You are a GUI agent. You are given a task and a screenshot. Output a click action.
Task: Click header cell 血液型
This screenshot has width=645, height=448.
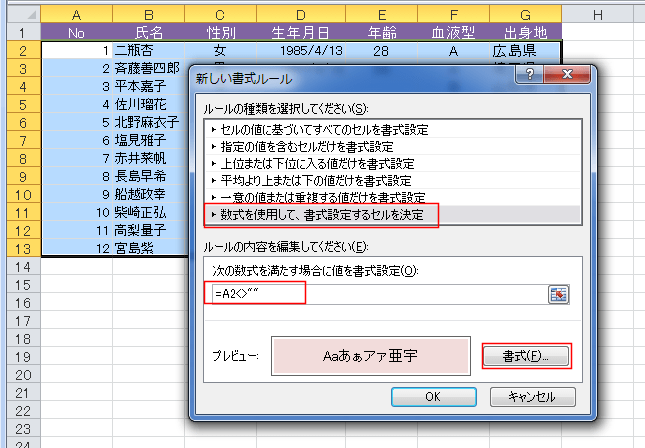454,32
